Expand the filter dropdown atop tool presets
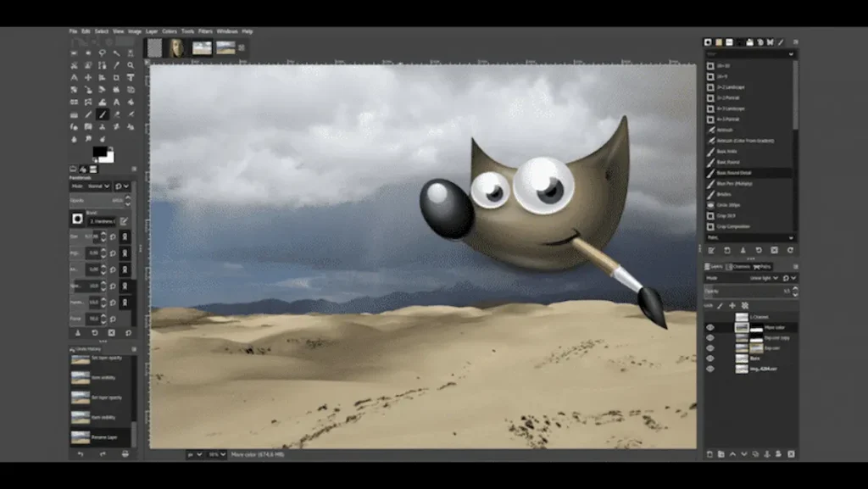Image resolution: width=868 pixels, height=489 pixels. (750, 54)
